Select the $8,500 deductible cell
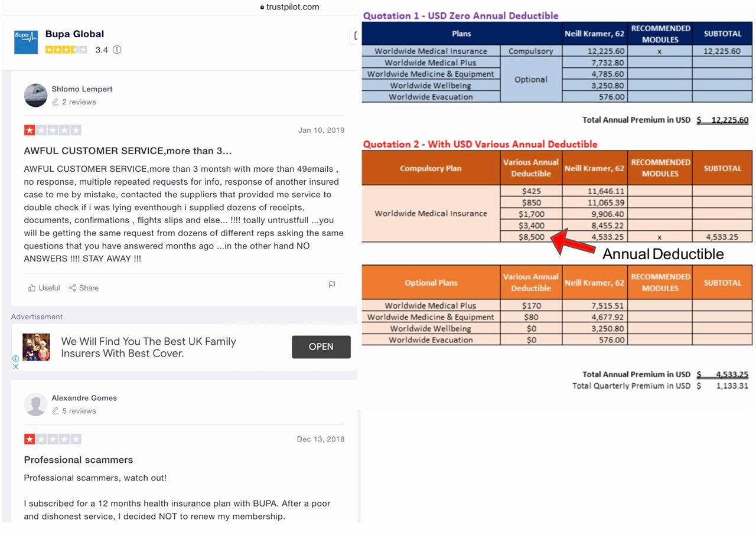Image resolution: width=756 pixels, height=536 pixels. [x=532, y=237]
